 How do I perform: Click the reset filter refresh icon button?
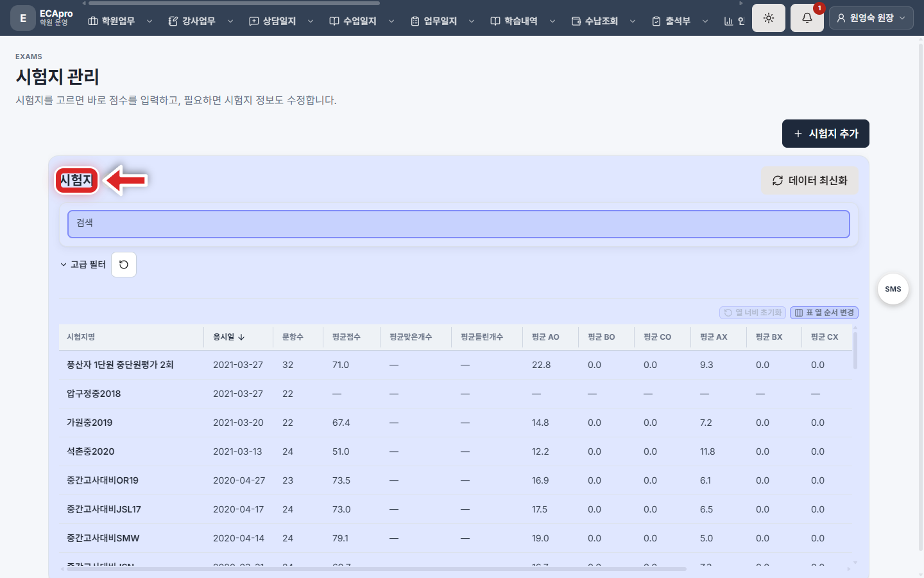pyautogui.click(x=124, y=265)
